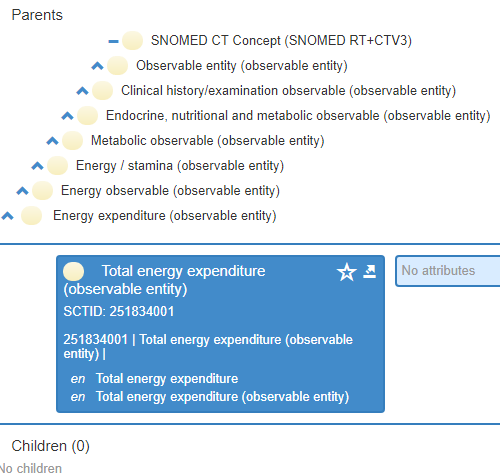The height and width of the screenshot is (474, 500).
Task: Open Clinical history/examination observable concept
Action: [288, 91]
